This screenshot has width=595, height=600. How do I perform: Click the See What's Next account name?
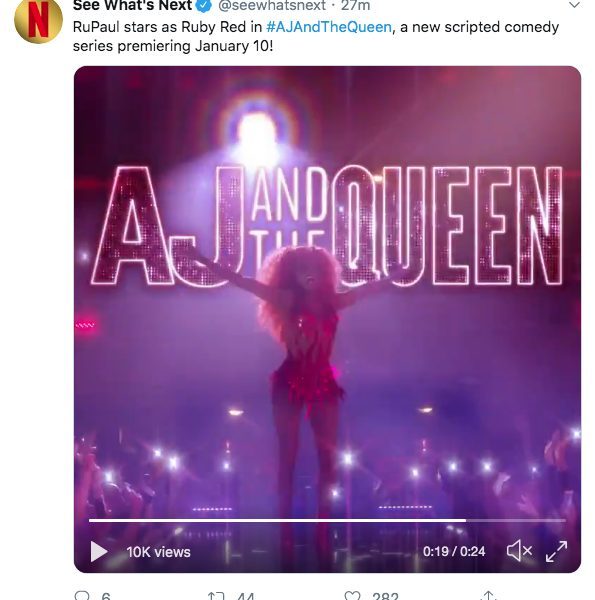[132, 5]
